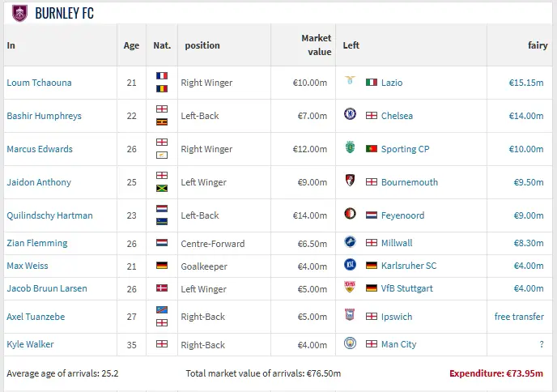Click the €15.15m fee for Tchaouna
This screenshot has height=392, width=557.
pyautogui.click(x=526, y=83)
